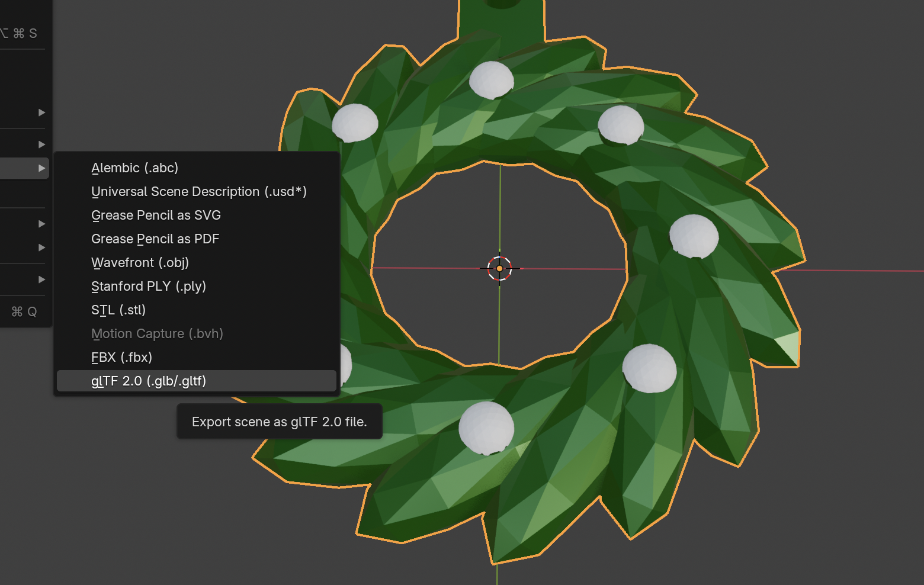Expand the submenu arrow just above Quit
Screen dimensions: 924x585
(x=41, y=279)
